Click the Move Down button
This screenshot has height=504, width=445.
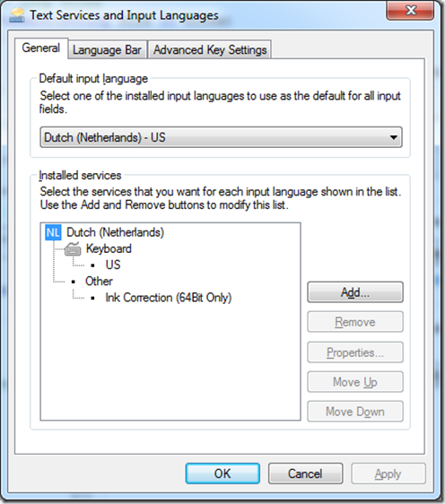(x=355, y=411)
